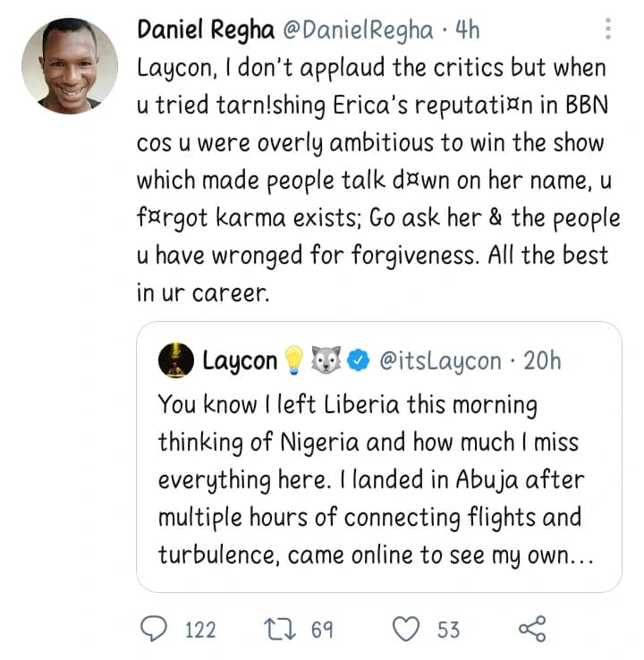Image resolution: width=644 pixels, height=660 pixels.
Task: Open the @itsLaycon handle
Action: (x=441, y=361)
